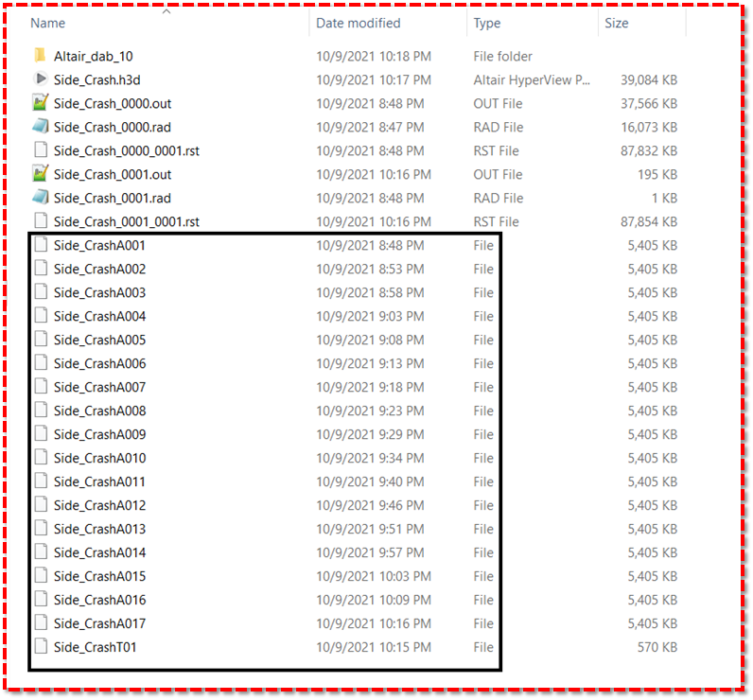Click the Side_CrashA001 blank file icon
Screen dimensions: 753x700
41,245
